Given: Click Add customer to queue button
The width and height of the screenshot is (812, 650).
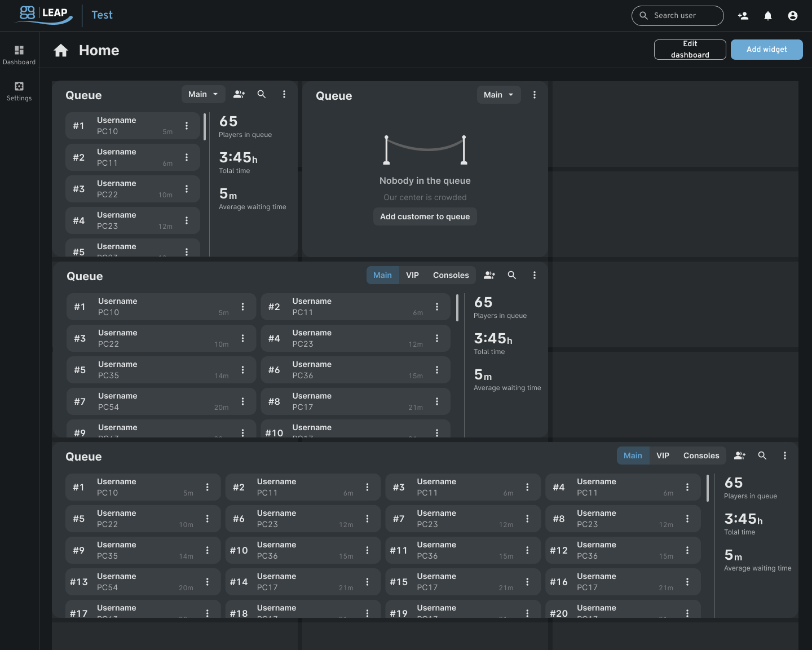Looking at the screenshot, I should pos(425,216).
